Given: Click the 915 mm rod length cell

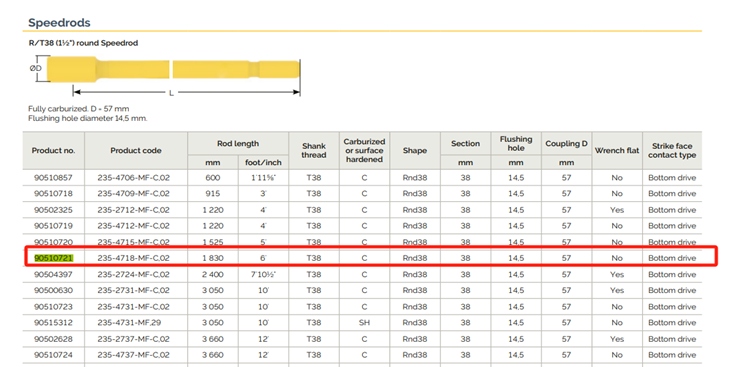Looking at the screenshot, I should tap(213, 194).
